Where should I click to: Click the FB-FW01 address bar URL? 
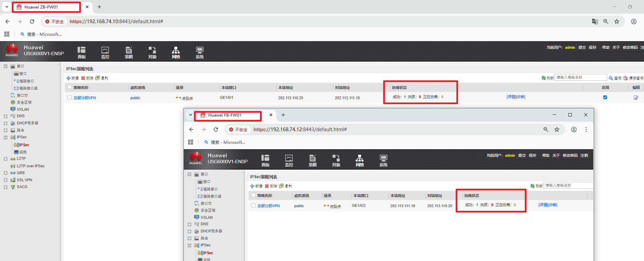[300, 129]
